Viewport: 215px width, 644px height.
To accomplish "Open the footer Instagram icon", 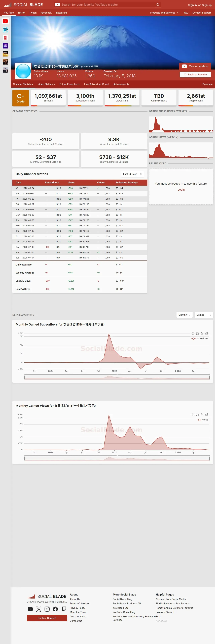I will tap(47, 609).
